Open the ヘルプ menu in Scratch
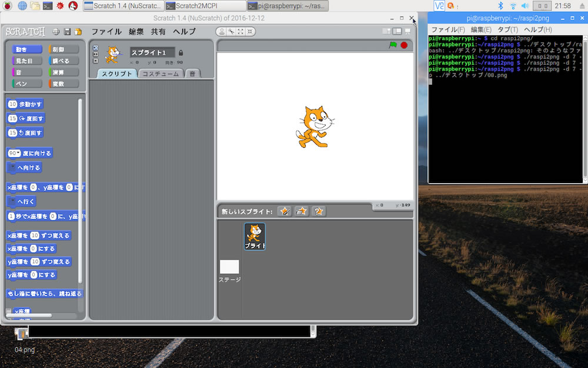This screenshot has height=368, width=588. (184, 32)
